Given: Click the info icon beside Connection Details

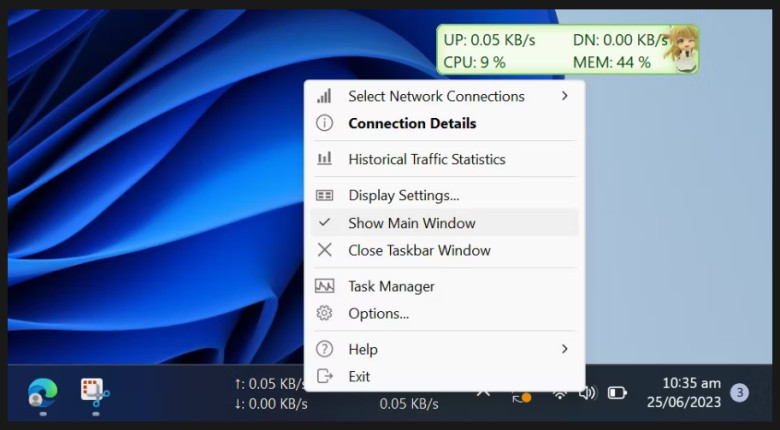Looking at the screenshot, I should click(x=324, y=123).
